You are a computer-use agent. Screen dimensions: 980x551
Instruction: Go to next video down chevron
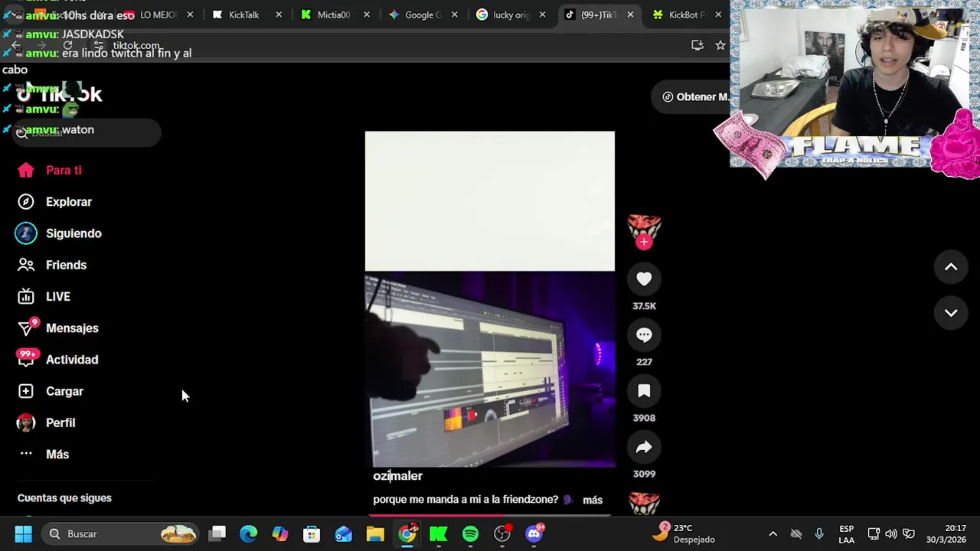pyautogui.click(x=951, y=313)
